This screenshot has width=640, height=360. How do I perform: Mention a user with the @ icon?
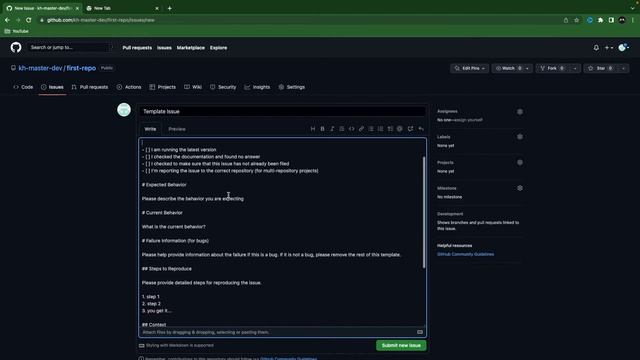tap(400, 129)
